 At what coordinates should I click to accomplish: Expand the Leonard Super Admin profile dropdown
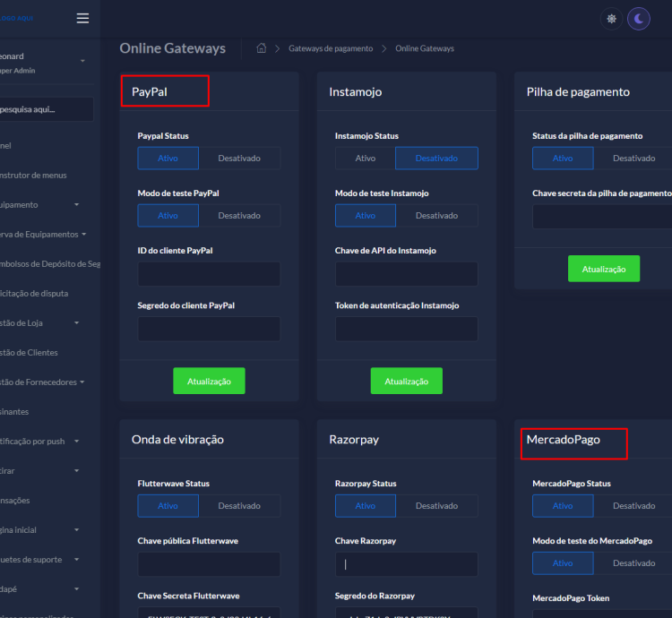click(82, 61)
